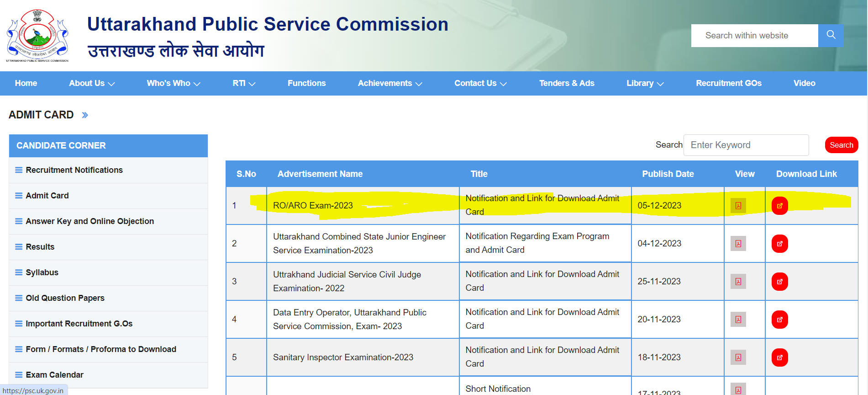
Task: Click the website search magnifier icon
Action: pos(831,35)
